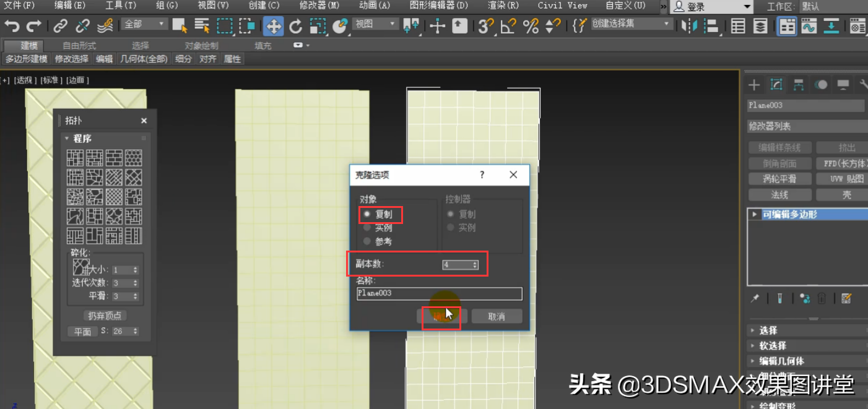This screenshot has height=409, width=868.
Task: Toggle the Angle Snap icon
Action: point(508,26)
